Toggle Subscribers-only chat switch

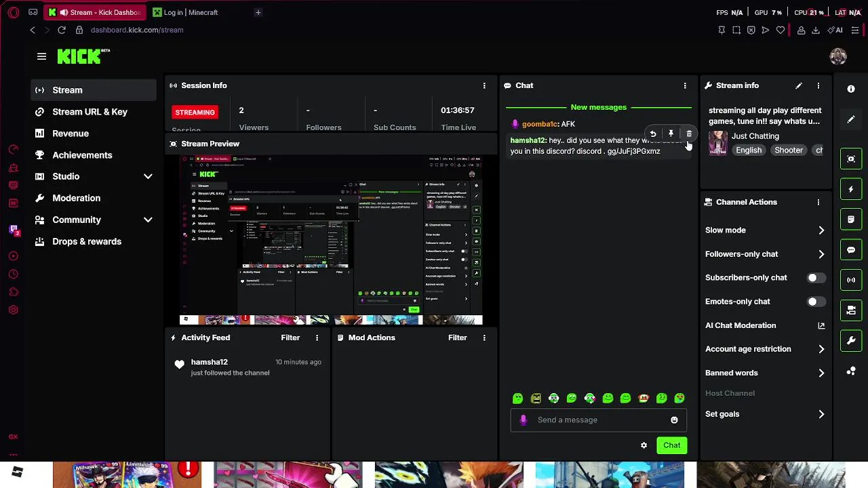[x=816, y=278]
